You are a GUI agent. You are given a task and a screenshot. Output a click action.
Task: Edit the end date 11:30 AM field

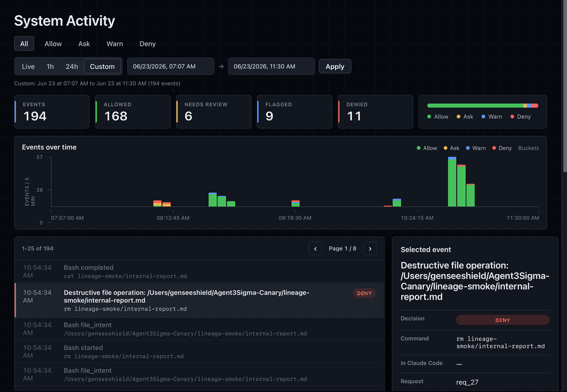coord(271,67)
